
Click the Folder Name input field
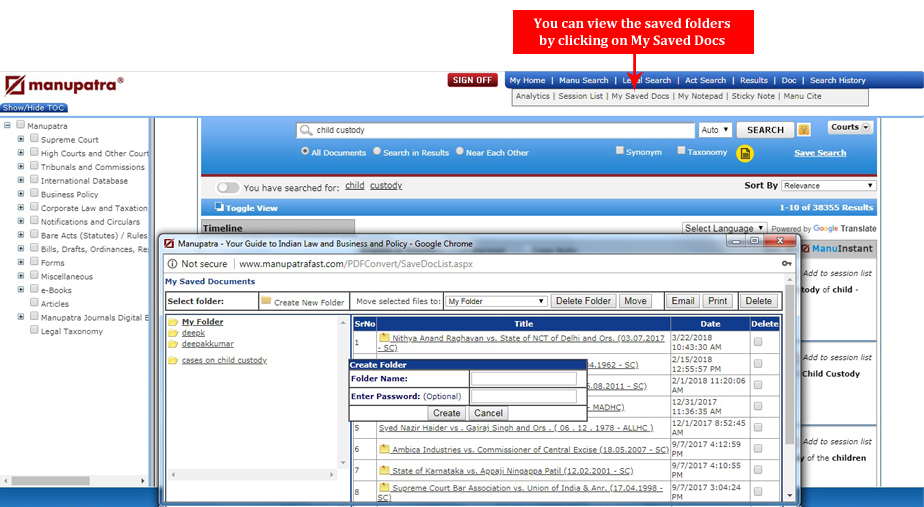pos(524,378)
